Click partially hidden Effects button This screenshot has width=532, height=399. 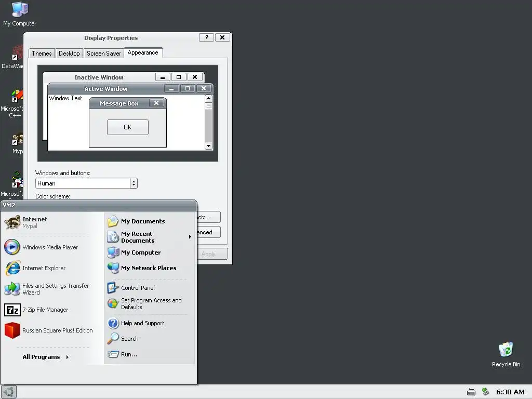tap(208, 217)
